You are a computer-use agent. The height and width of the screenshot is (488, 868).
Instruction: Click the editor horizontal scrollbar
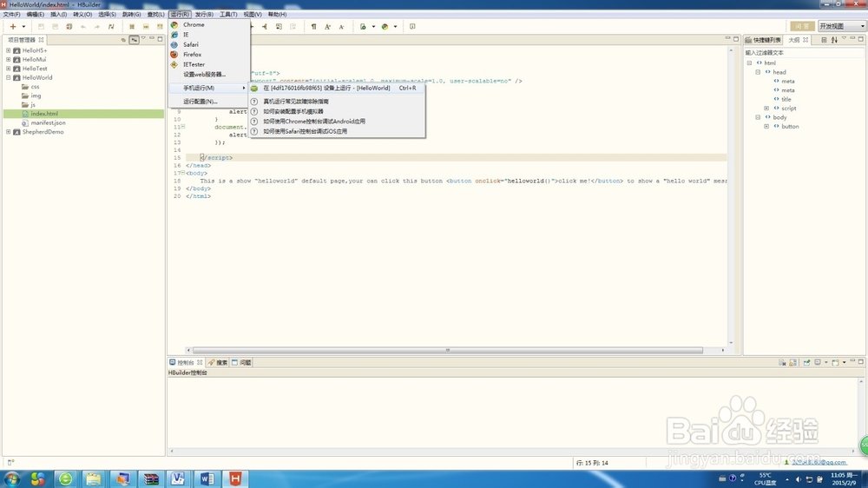coord(448,350)
